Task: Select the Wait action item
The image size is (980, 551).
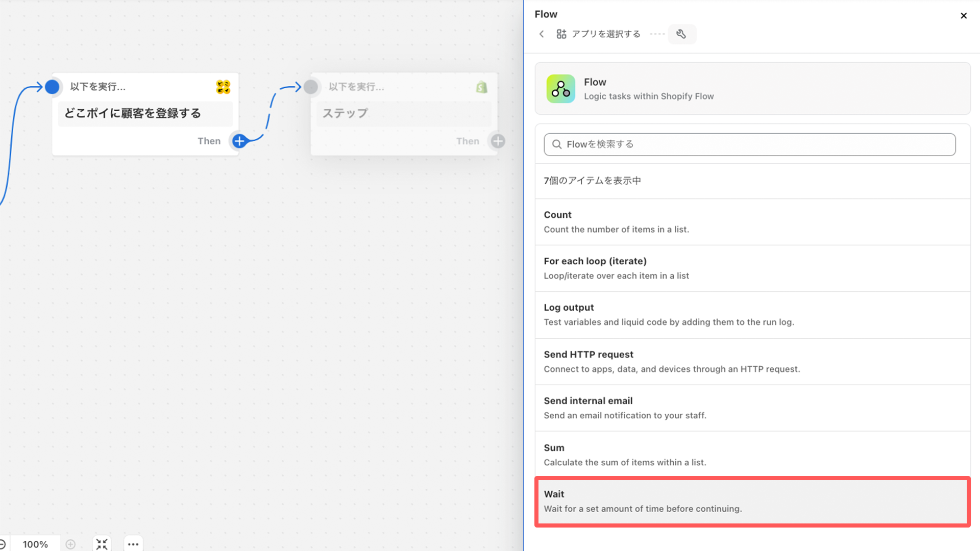Action: pyautogui.click(x=749, y=500)
